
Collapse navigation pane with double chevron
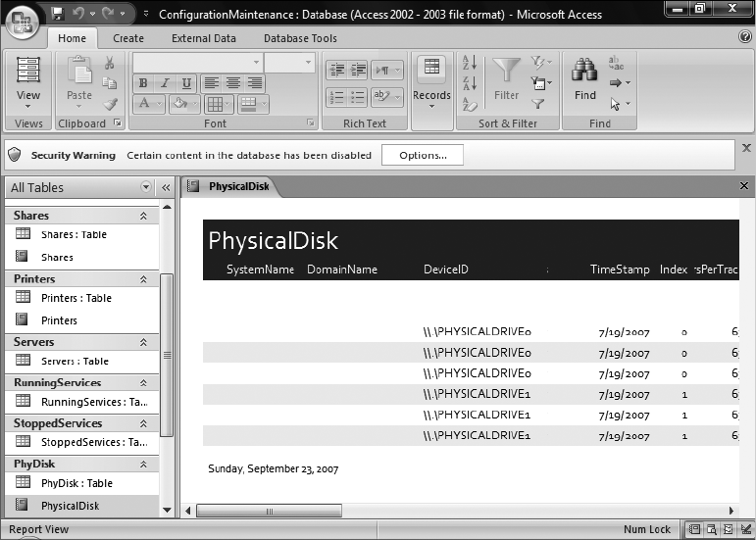[x=166, y=187]
